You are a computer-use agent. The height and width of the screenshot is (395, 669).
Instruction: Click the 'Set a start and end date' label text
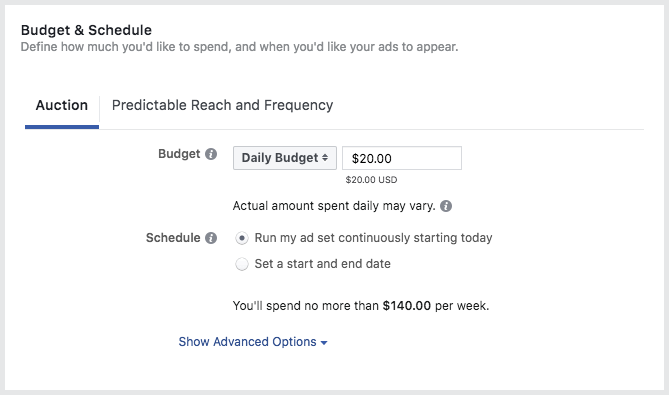pyautogui.click(x=323, y=264)
